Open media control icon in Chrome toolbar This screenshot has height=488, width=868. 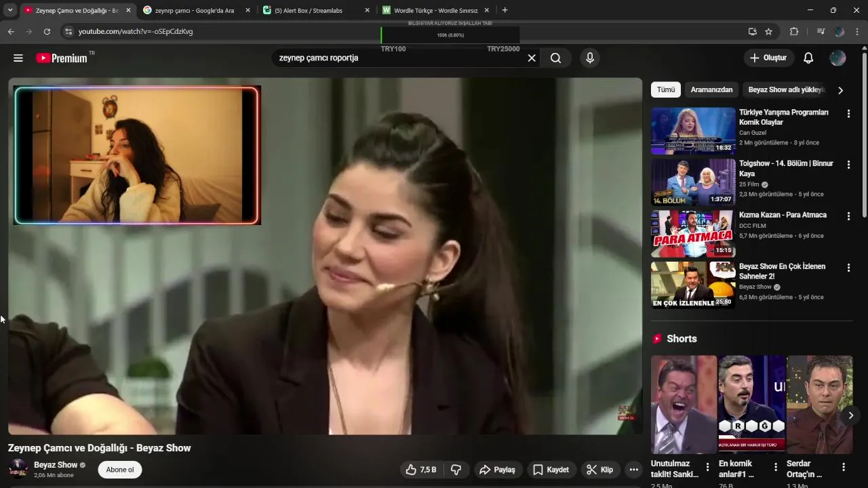pos(821,32)
